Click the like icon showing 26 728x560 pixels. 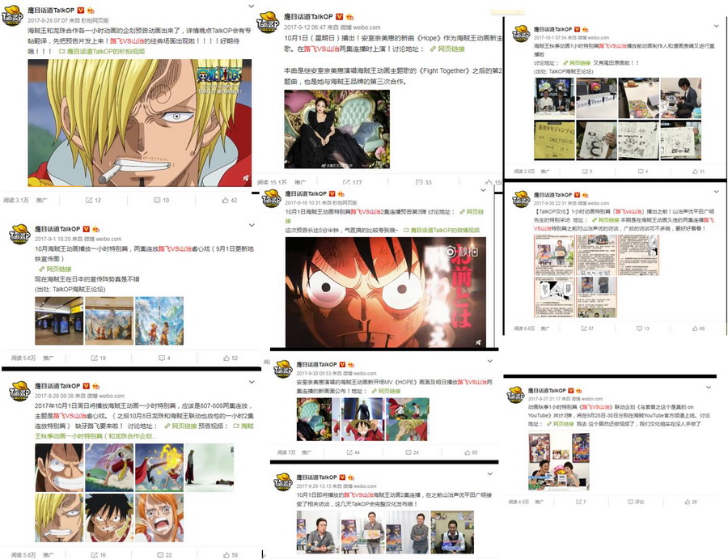pyautogui.click(x=691, y=502)
